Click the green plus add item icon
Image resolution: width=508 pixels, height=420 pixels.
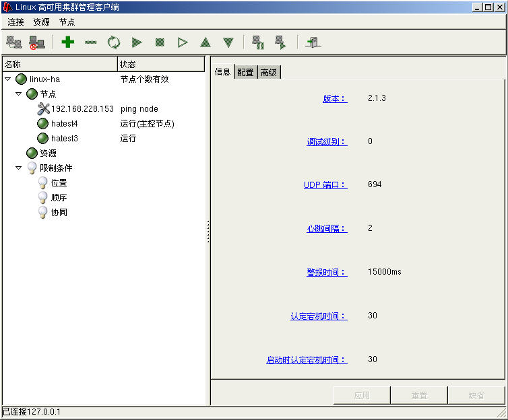67,42
